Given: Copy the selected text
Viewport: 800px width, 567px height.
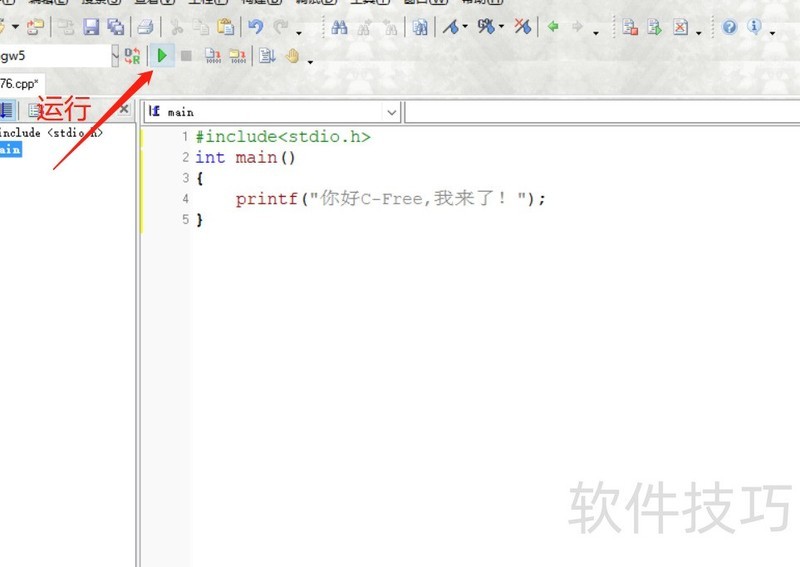Looking at the screenshot, I should click(x=201, y=27).
